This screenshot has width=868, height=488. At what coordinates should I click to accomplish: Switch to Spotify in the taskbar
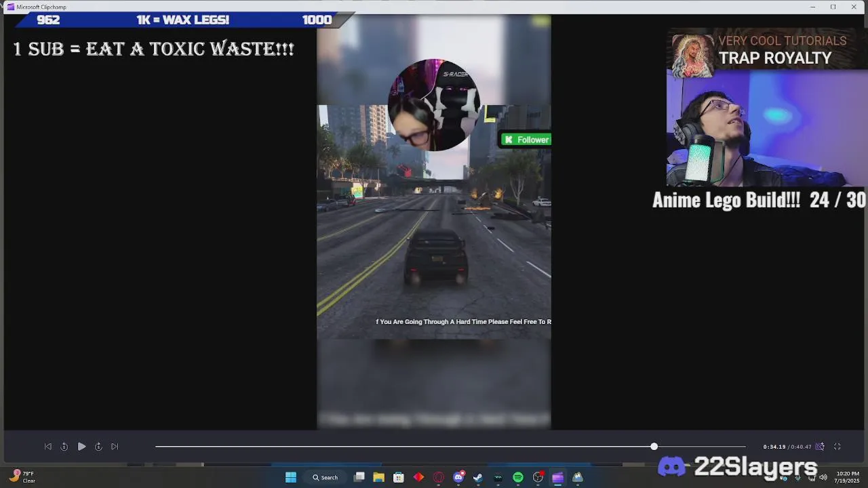pos(518,477)
